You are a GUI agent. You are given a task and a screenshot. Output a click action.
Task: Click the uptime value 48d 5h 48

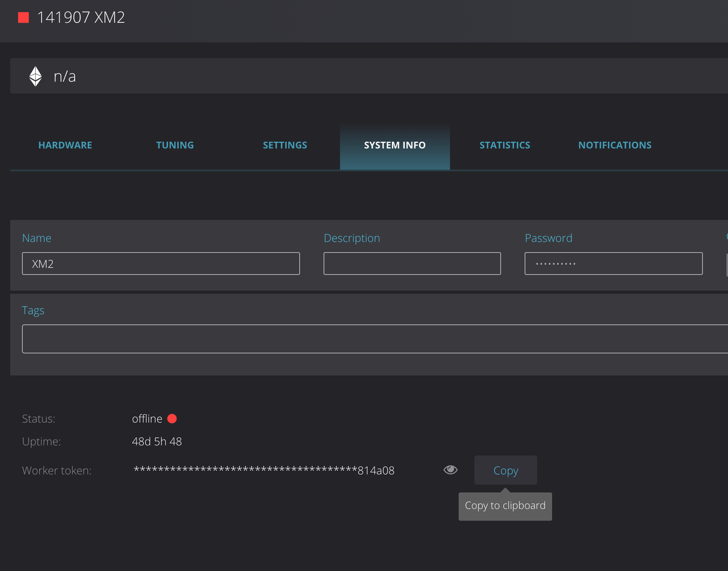tap(157, 442)
